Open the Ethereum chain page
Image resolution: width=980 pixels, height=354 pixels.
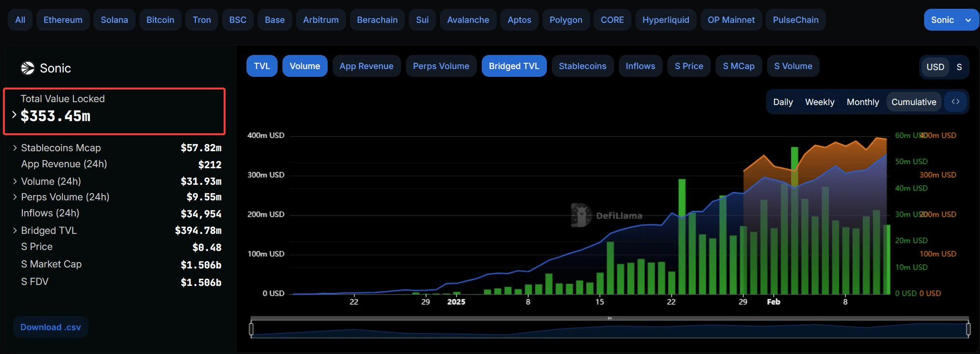click(63, 20)
